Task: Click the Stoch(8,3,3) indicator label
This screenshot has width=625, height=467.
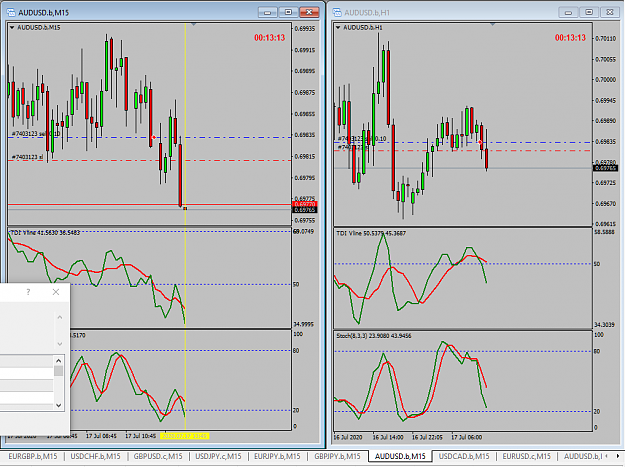Action: pyautogui.click(x=373, y=336)
